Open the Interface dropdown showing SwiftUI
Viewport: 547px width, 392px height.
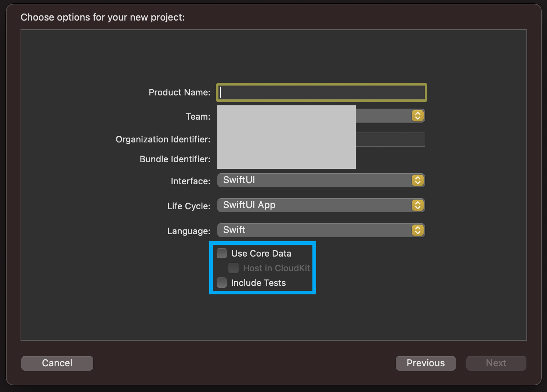click(316, 180)
